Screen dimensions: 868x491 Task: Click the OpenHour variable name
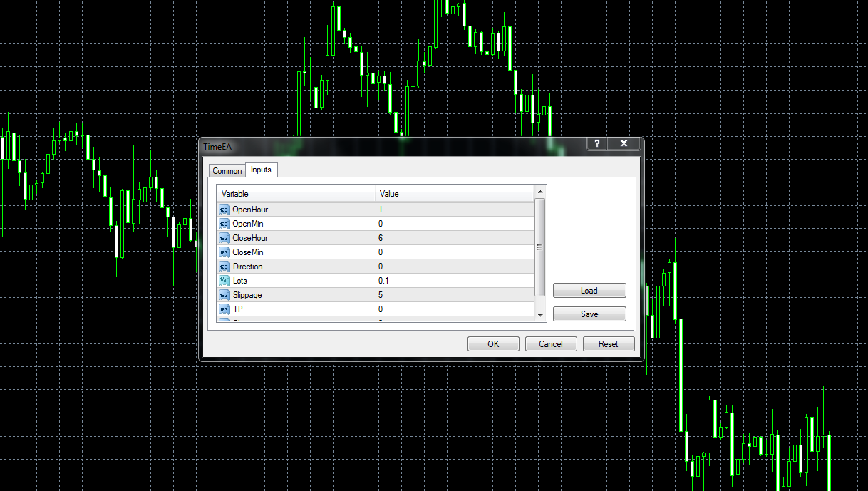tap(250, 210)
